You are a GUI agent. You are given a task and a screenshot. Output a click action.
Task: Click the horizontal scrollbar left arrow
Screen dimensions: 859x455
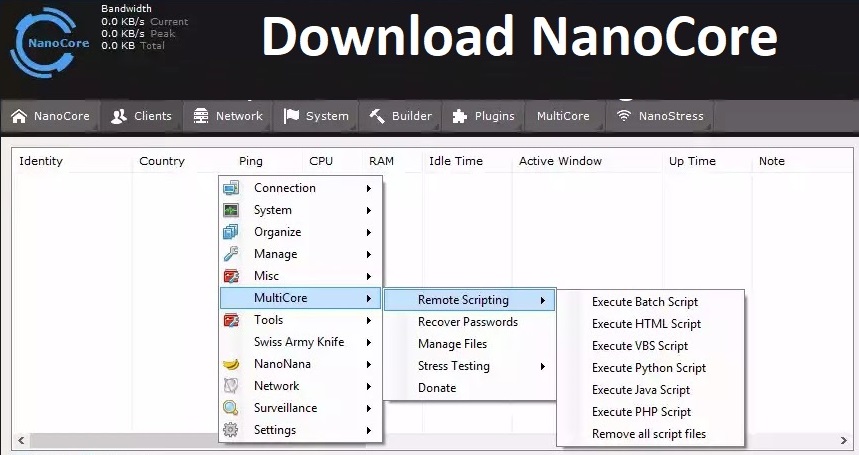21,440
